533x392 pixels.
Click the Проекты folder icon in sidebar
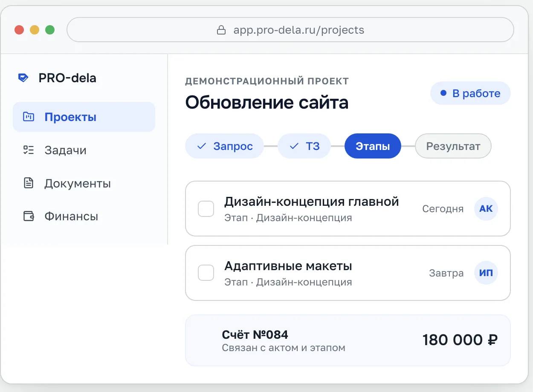click(x=29, y=117)
